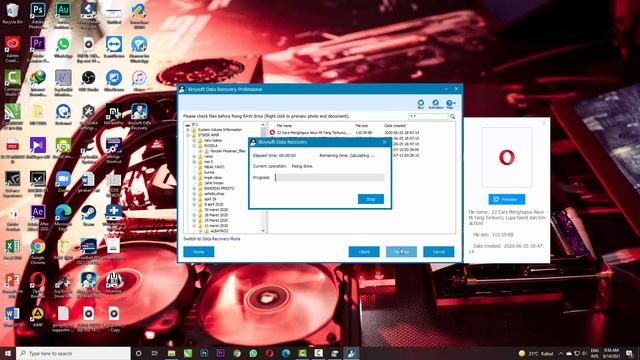The image size is (640, 360).
Task: Click the Back button
Action: pos(364,252)
